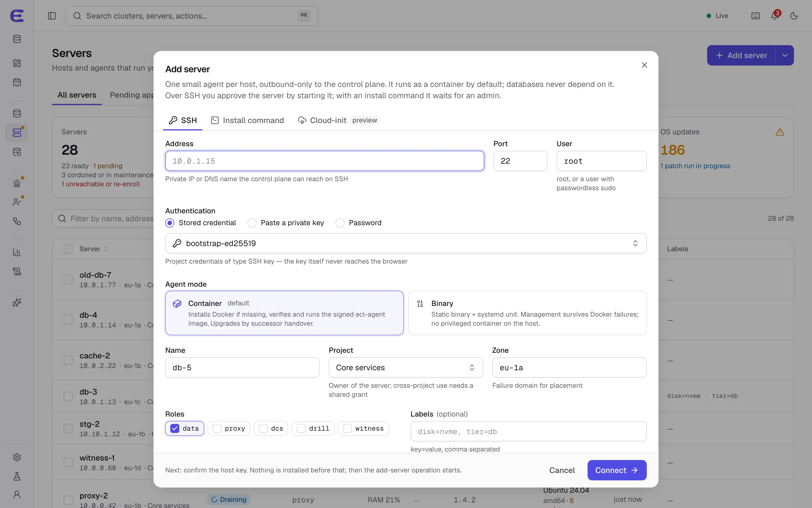Open the All servers tab
The width and height of the screenshot is (812, 508).
click(77, 95)
